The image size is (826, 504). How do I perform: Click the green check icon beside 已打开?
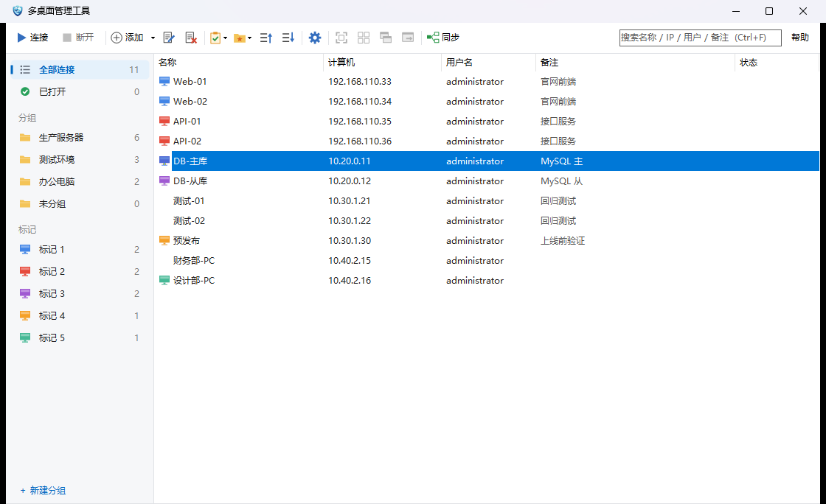click(x=25, y=91)
